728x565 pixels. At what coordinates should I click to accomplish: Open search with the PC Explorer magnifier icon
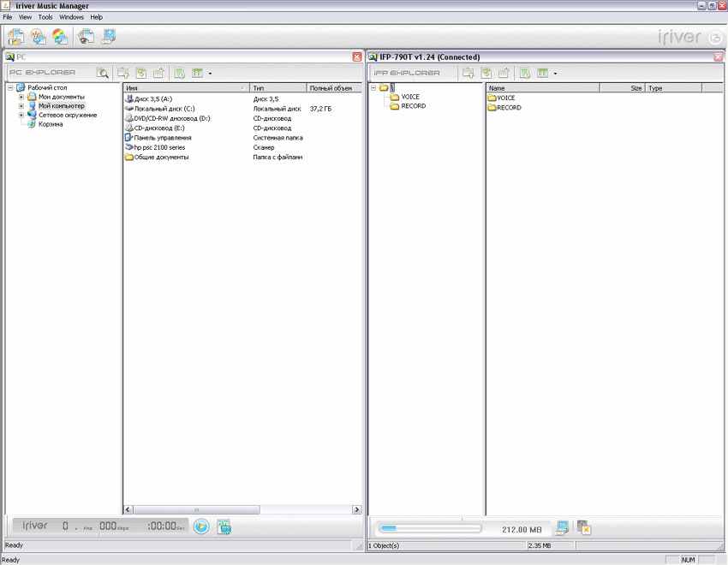click(103, 73)
